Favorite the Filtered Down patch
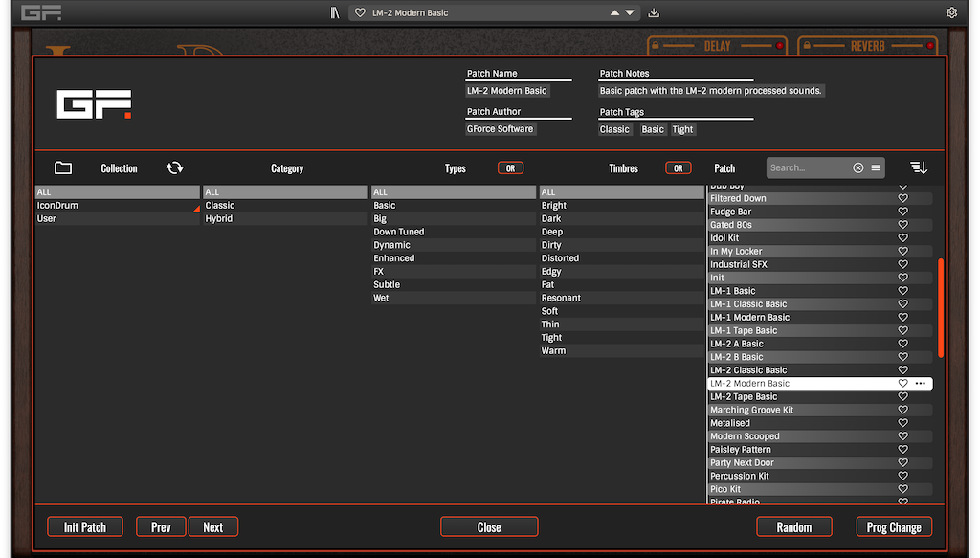This screenshot has height=558, width=980. 903,199
